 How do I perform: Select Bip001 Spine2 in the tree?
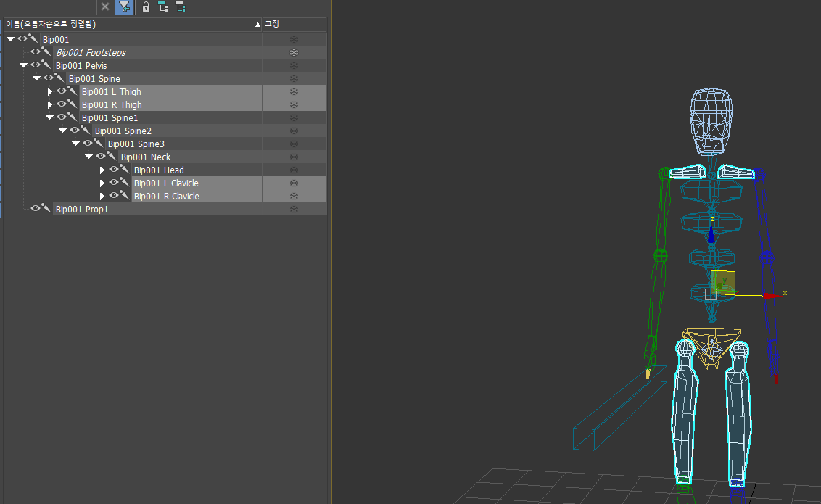(x=123, y=131)
